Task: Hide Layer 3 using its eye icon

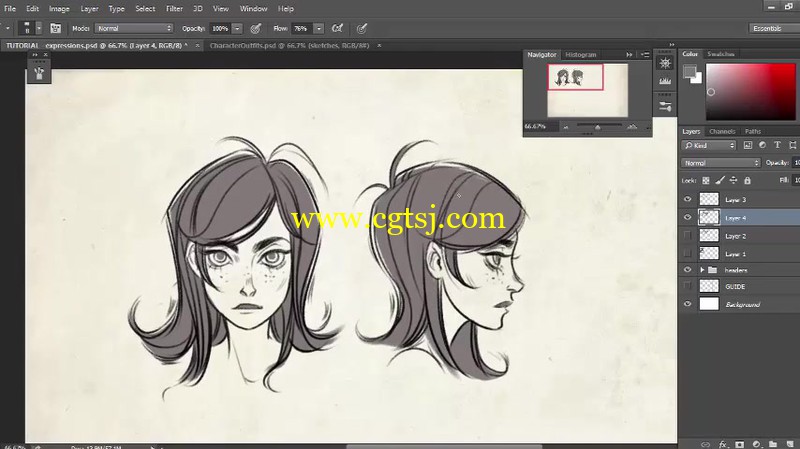Action: point(687,199)
